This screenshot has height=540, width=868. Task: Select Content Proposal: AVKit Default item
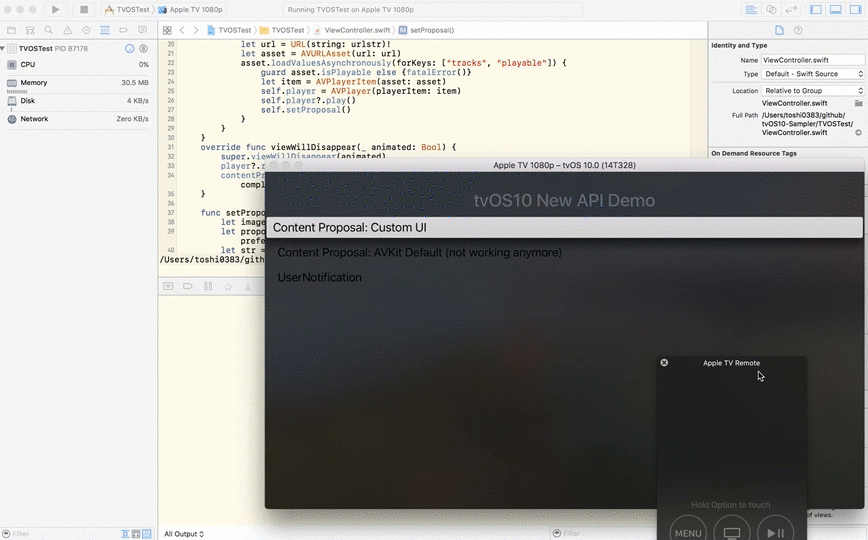pyautogui.click(x=419, y=253)
